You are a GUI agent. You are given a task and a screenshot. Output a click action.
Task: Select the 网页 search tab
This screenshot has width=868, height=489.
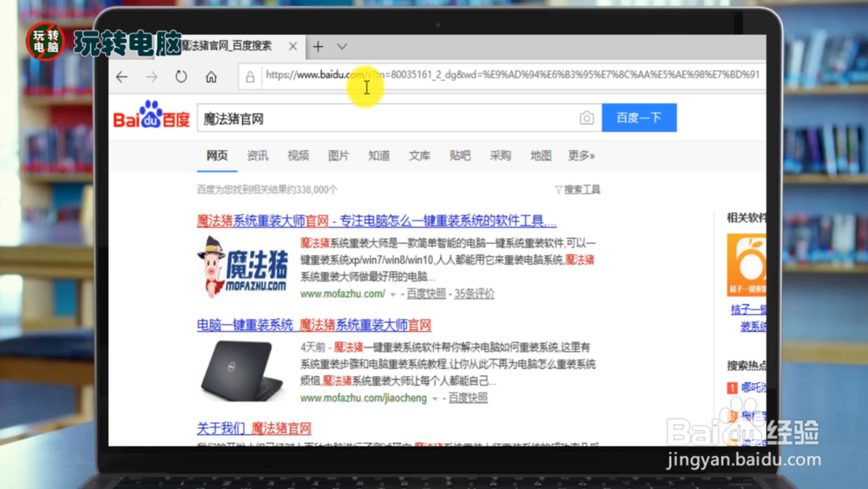[217, 155]
